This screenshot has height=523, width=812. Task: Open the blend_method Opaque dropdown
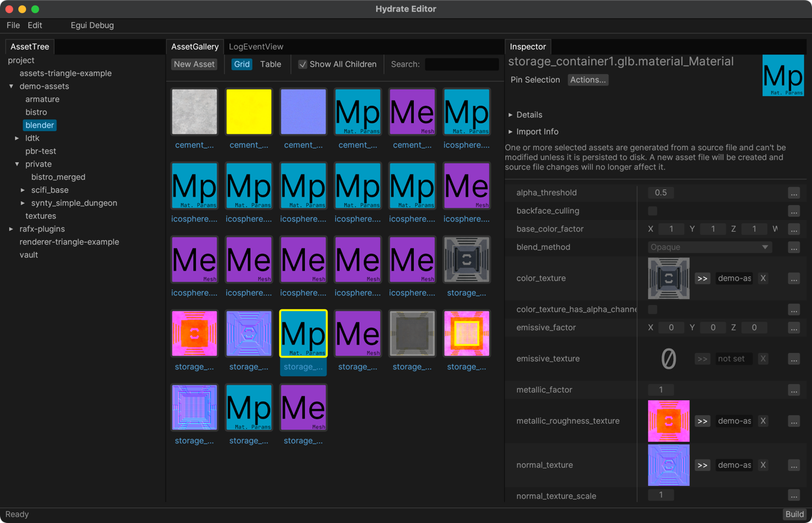709,247
